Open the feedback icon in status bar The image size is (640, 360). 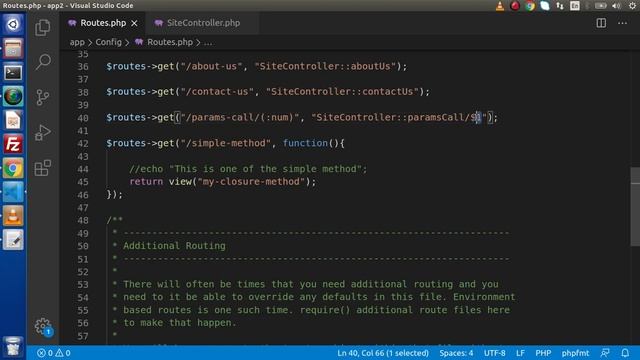[x=605, y=353]
